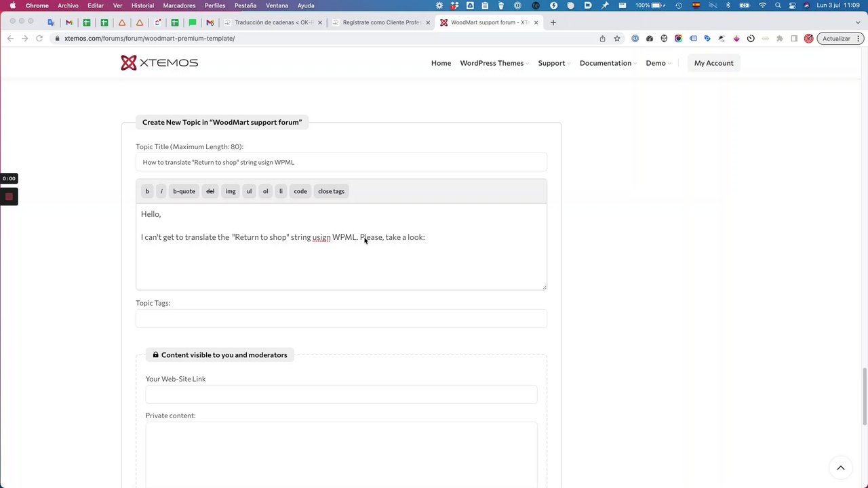Image resolution: width=868 pixels, height=488 pixels.
Task: Go to the Home nav link
Action: (x=441, y=63)
